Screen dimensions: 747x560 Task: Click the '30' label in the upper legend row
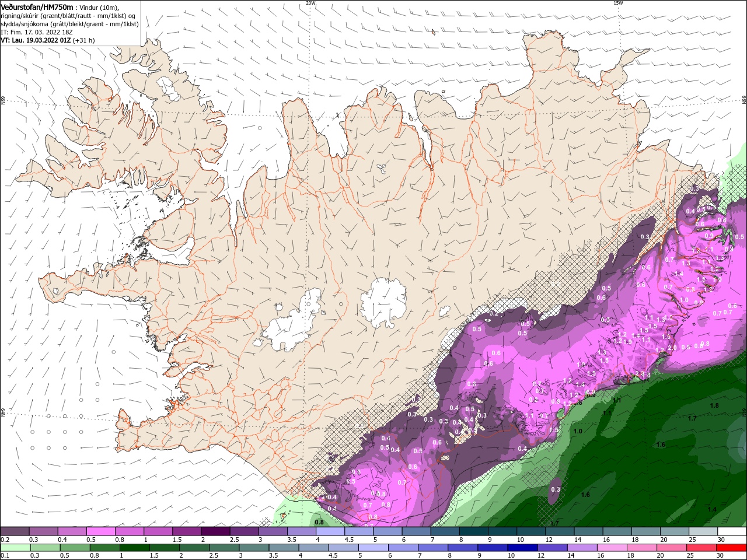pyautogui.click(x=721, y=540)
